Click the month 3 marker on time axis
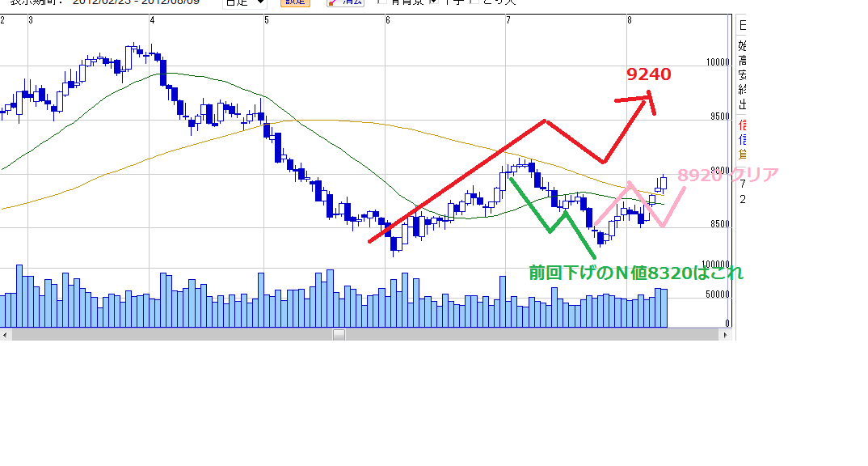Screen dimensions: 868x466 31,20
